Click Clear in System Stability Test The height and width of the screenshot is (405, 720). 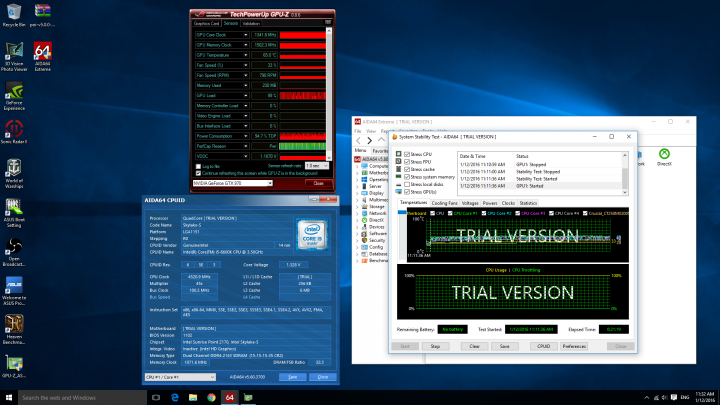click(x=474, y=346)
